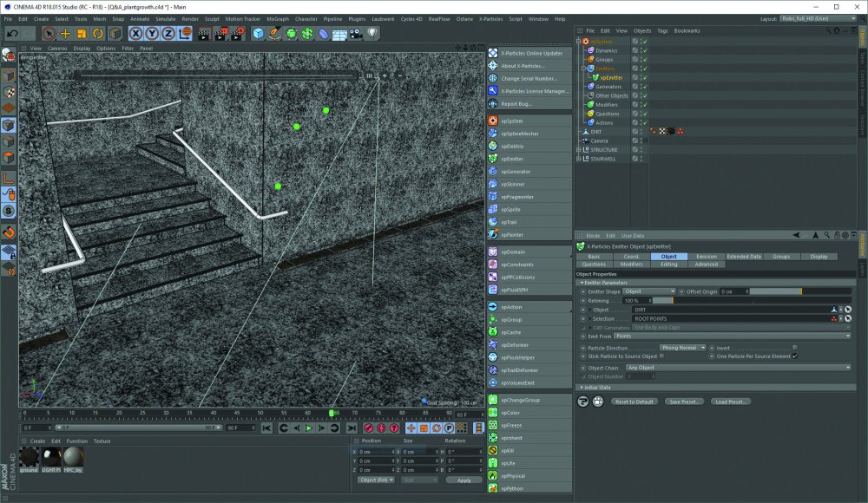Click the Save Preset button
Viewport: 868px width, 503px height.
pyautogui.click(x=684, y=402)
